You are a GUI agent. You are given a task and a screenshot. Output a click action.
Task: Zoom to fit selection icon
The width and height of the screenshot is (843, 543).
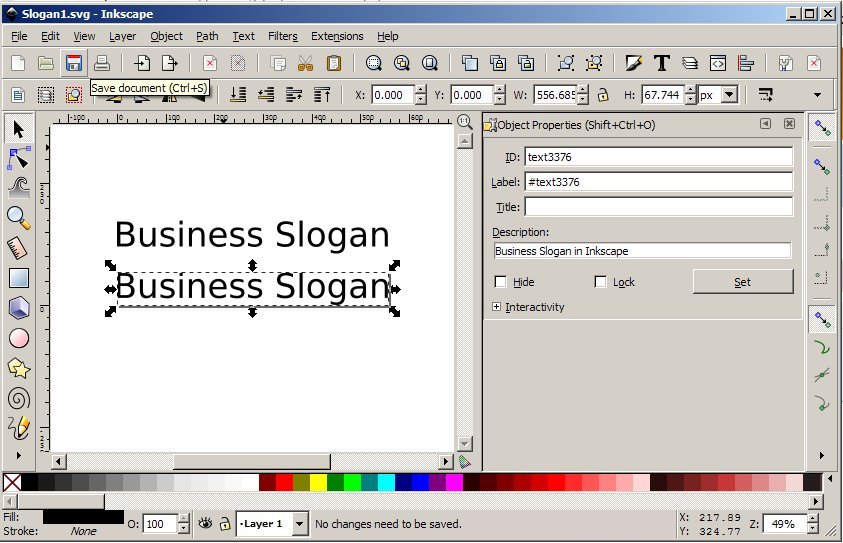(x=374, y=63)
